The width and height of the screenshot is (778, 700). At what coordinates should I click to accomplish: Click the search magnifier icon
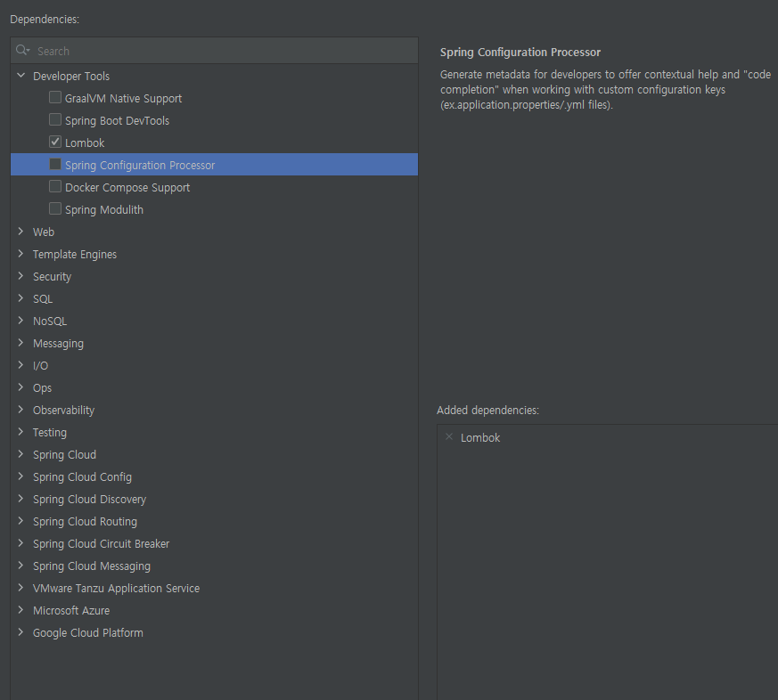[22, 50]
